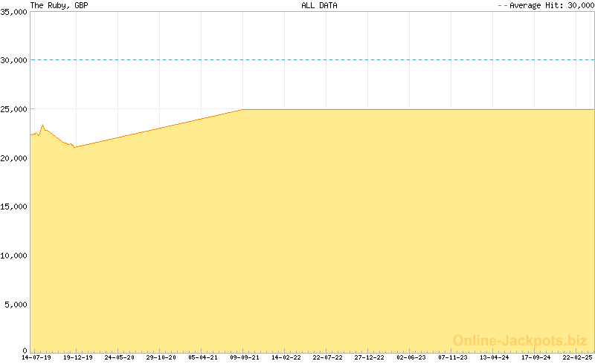The height and width of the screenshot is (364, 595).
Task: Click the 22-02-25 date label
Action: tap(578, 358)
